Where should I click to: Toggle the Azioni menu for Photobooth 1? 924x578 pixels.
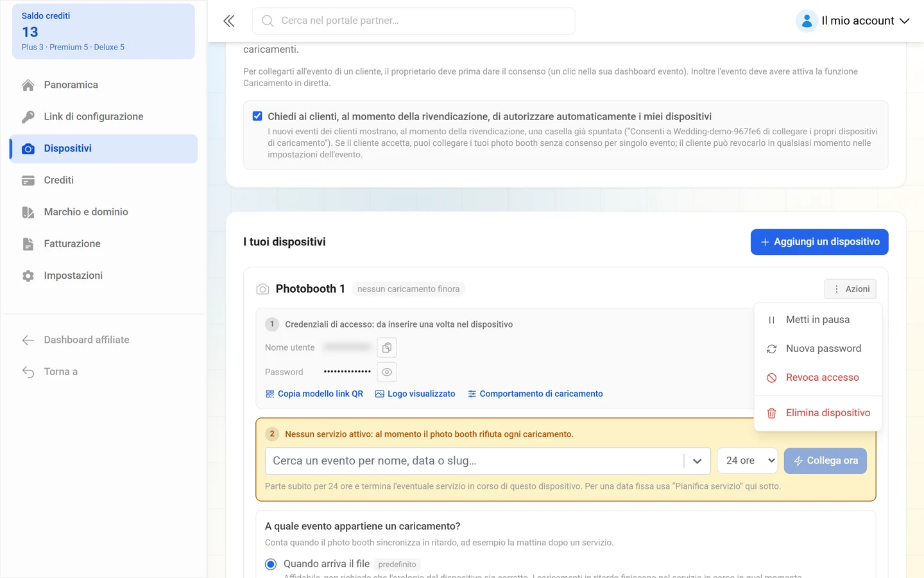850,289
